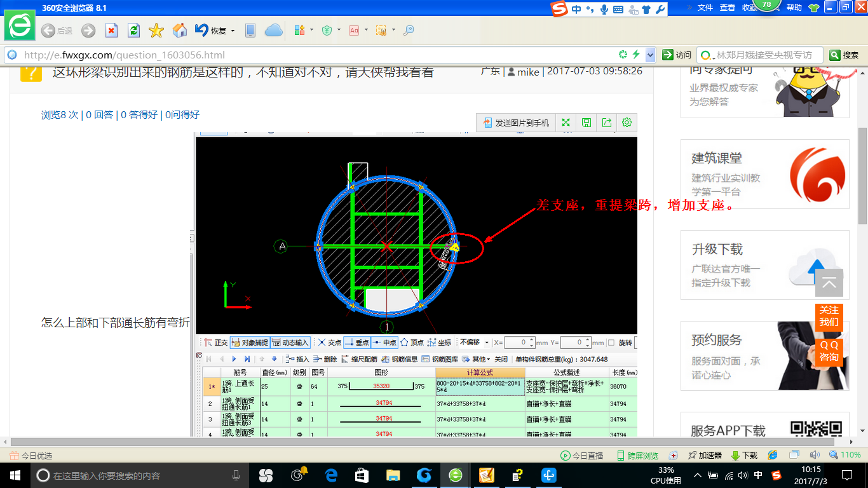The width and height of the screenshot is (868, 488).
Task: Click the green shield online-banking icon
Action: (327, 30)
